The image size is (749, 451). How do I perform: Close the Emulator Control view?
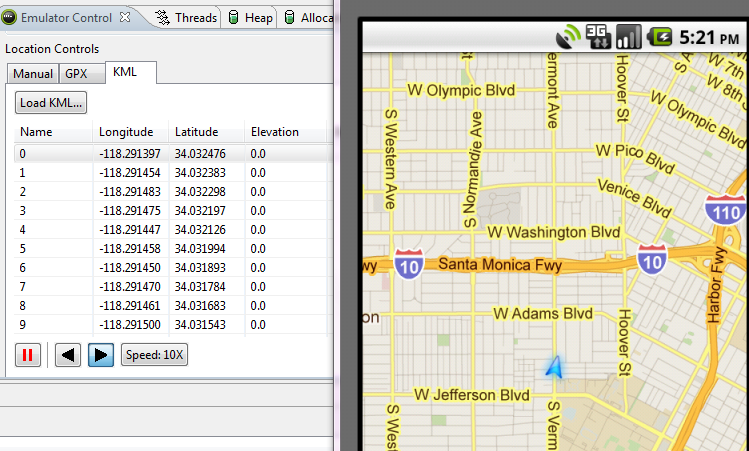coord(125,17)
